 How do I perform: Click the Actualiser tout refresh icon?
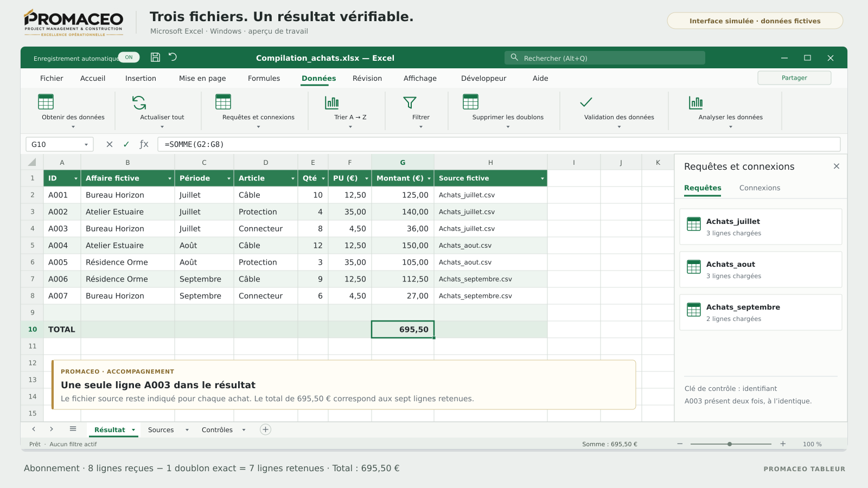pyautogui.click(x=139, y=102)
